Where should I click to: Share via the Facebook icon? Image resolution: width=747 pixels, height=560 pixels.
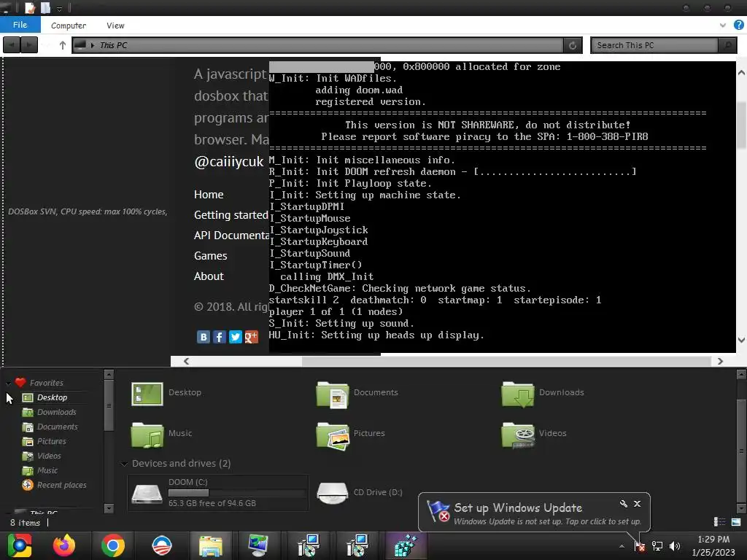click(219, 337)
